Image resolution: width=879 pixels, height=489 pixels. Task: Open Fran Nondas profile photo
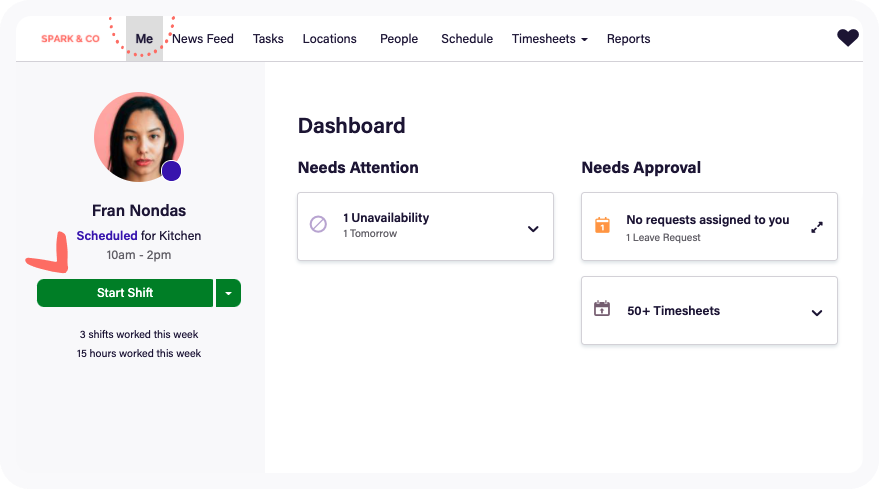(139, 137)
